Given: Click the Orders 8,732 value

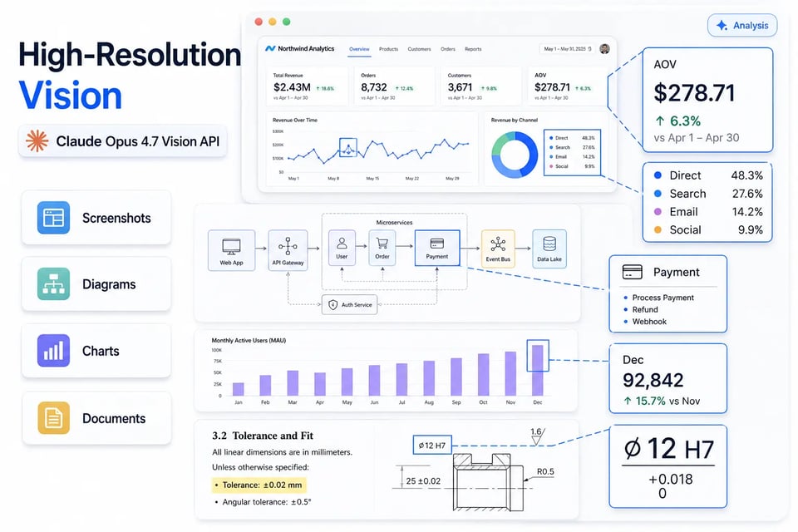Looking at the screenshot, I should coord(374,87).
